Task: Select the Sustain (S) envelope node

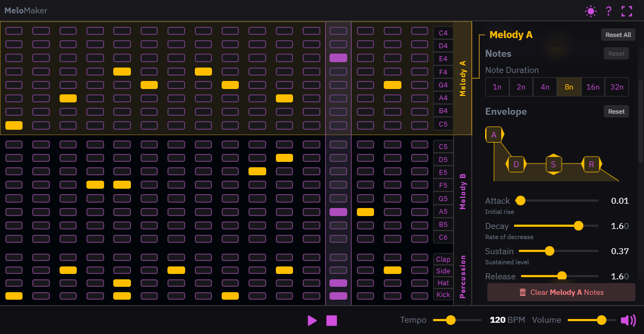Action: 553,164
